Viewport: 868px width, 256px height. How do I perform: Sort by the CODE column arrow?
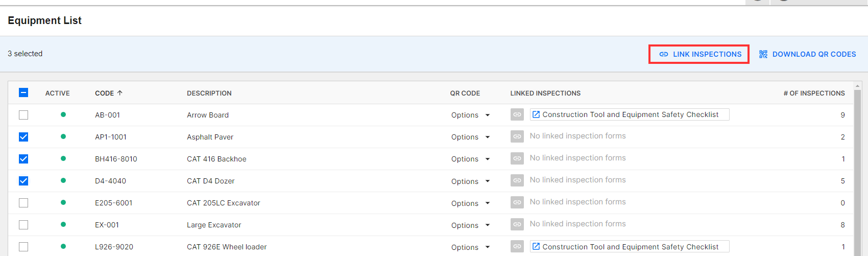coord(120,93)
